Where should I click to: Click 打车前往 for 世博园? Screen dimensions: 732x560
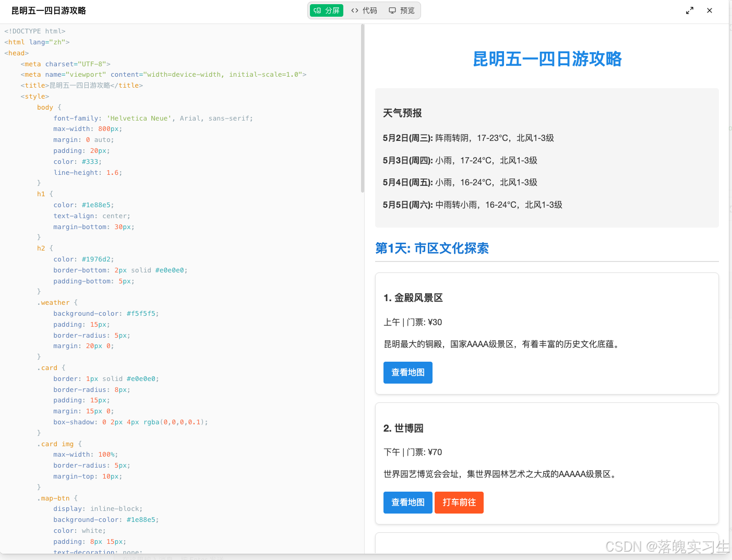[x=459, y=502]
